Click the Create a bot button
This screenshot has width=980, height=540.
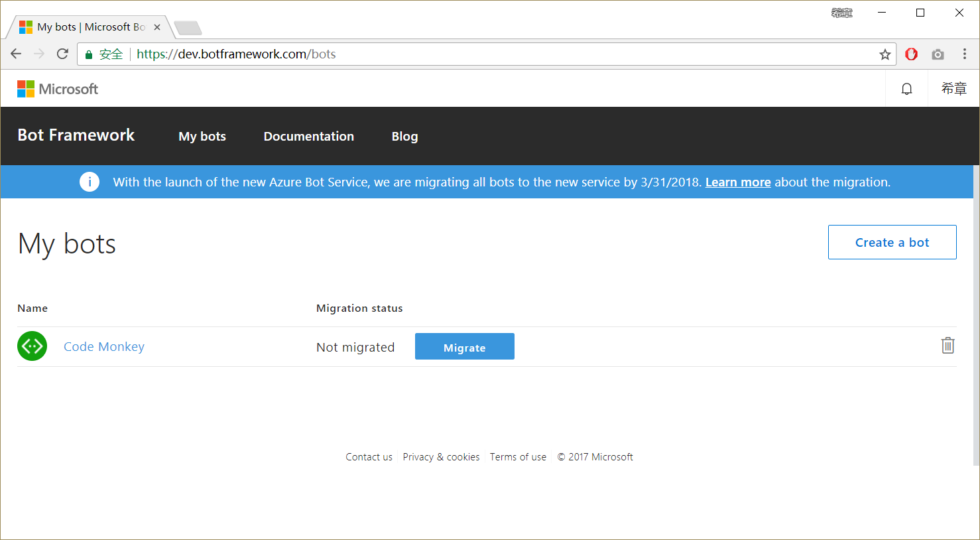point(892,241)
